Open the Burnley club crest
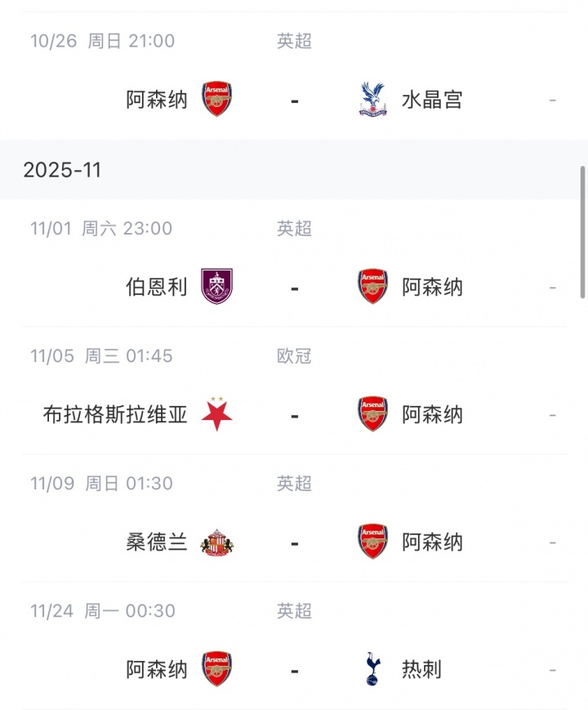This screenshot has height=710, width=588. click(216, 287)
